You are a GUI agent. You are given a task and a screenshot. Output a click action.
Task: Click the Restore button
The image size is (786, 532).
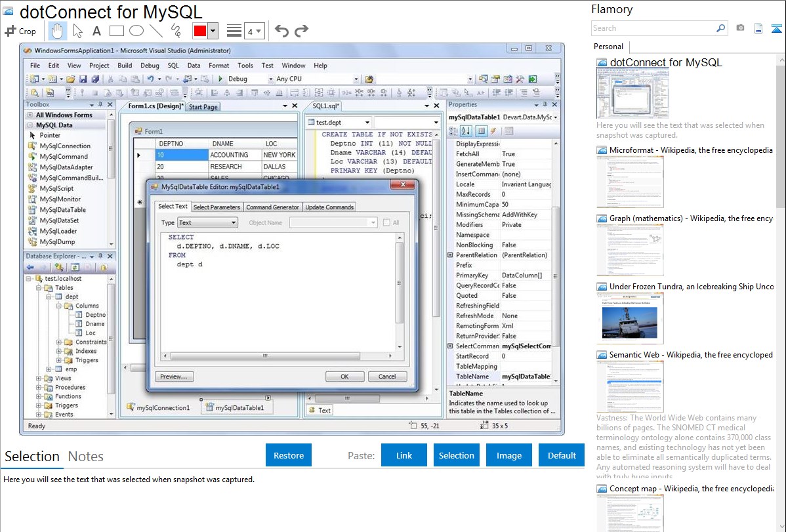[289, 455]
